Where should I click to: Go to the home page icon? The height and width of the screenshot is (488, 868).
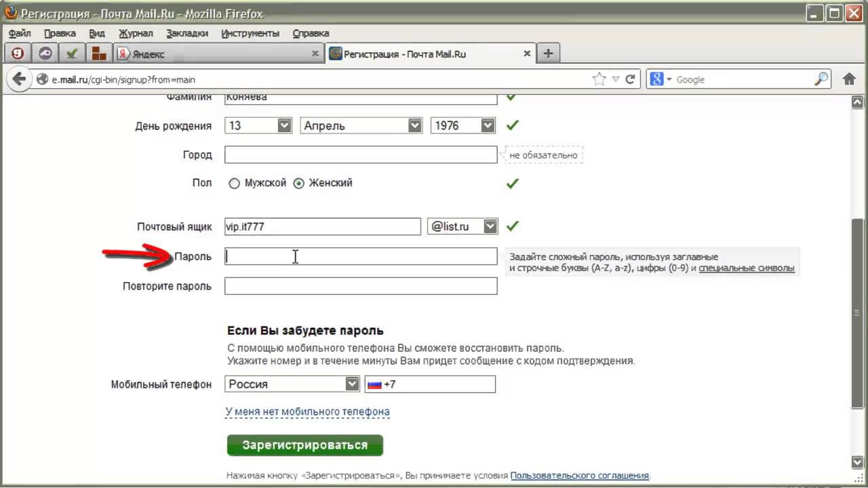(849, 79)
